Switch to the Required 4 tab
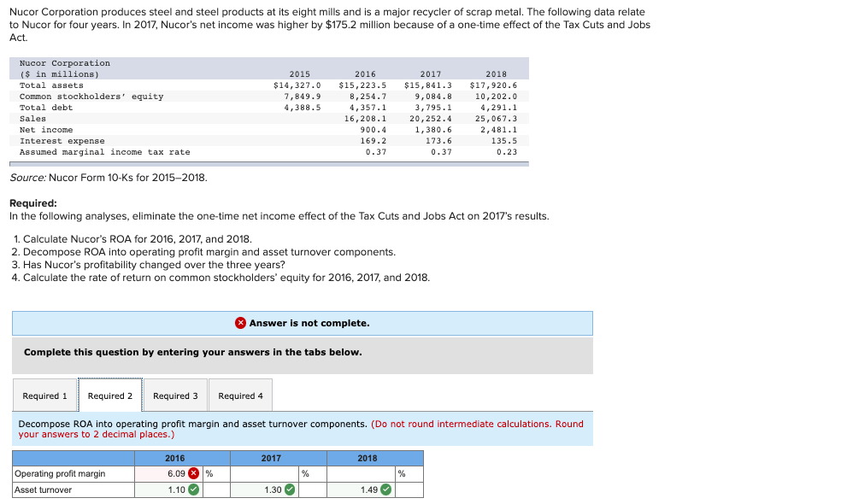847x504 pixels. [x=240, y=396]
